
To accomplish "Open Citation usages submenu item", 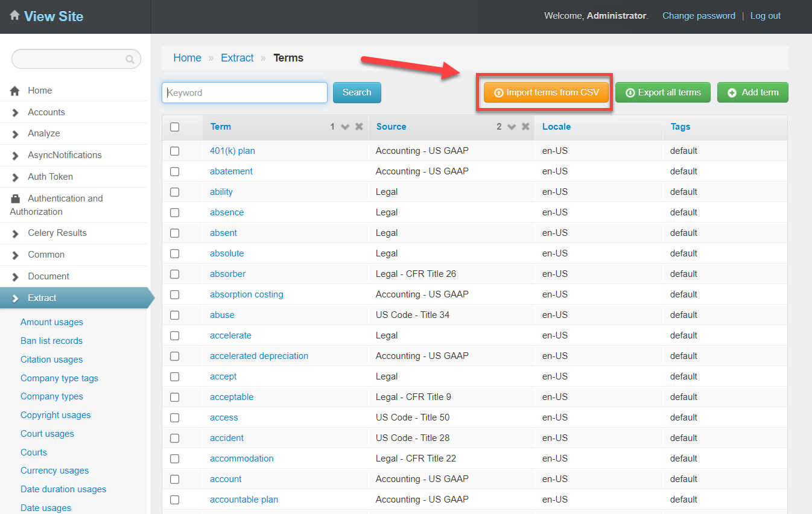I will (x=51, y=360).
